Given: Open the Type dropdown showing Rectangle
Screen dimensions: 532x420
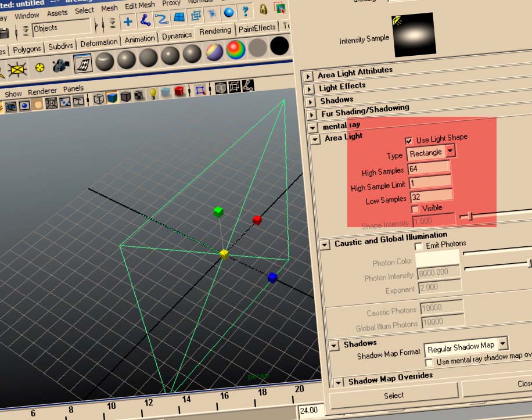Looking at the screenshot, I should pos(431,152).
